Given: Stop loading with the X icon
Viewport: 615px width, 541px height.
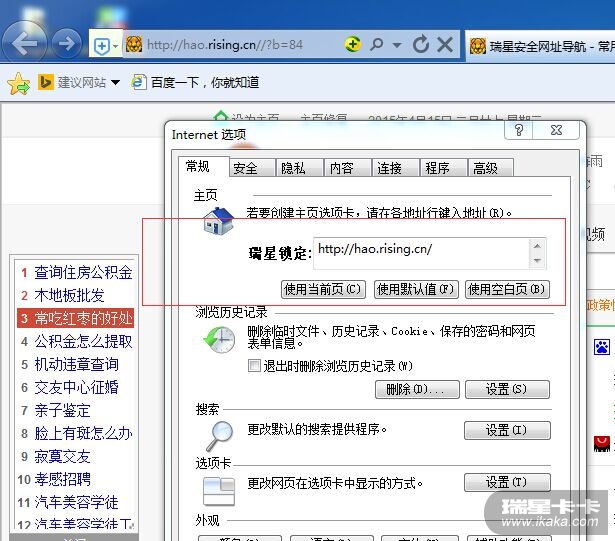Looking at the screenshot, I should pos(445,44).
